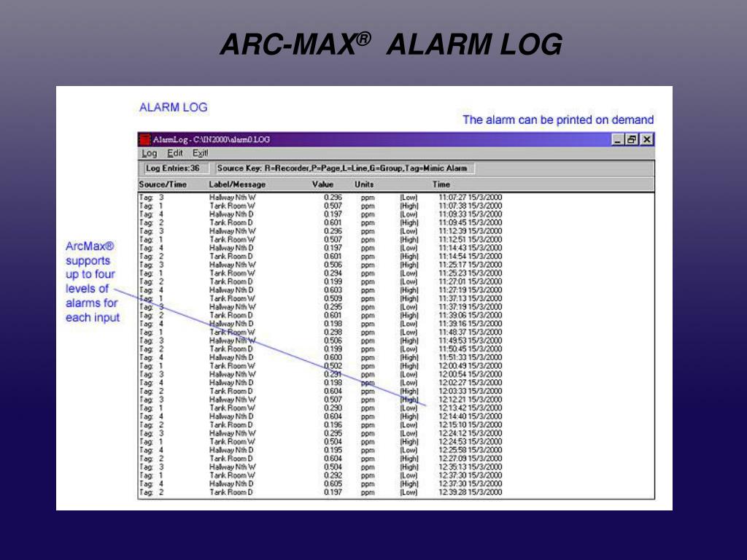Open the Edit menu
The width and height of the screenshot is (747, 560).
tap(175, 153)
